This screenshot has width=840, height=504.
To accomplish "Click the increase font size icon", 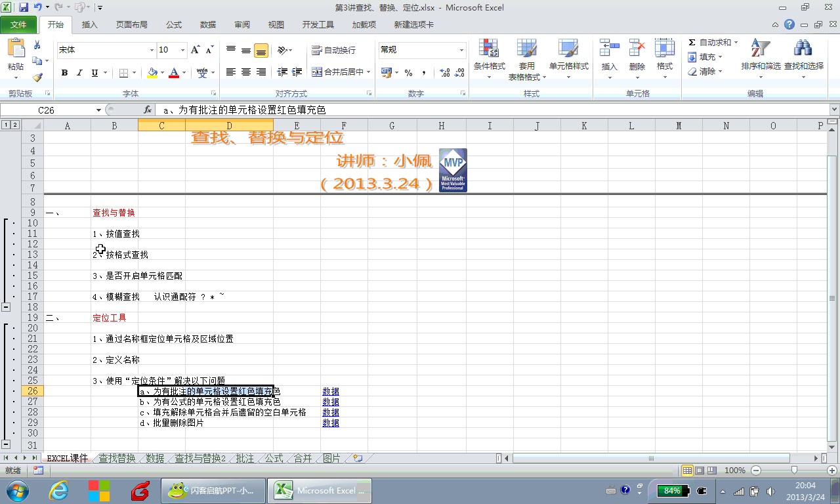I will [x=195, y=50].
